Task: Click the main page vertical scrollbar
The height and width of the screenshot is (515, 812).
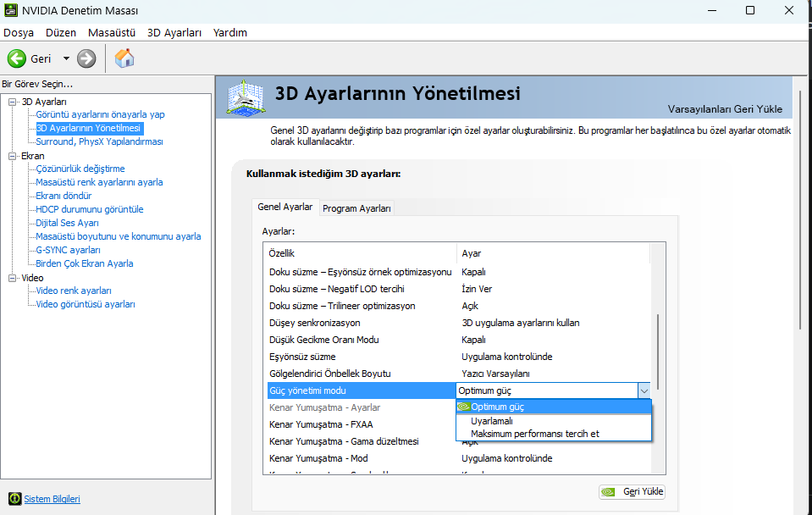Action: pyautogui.click(x=801, y=211)
